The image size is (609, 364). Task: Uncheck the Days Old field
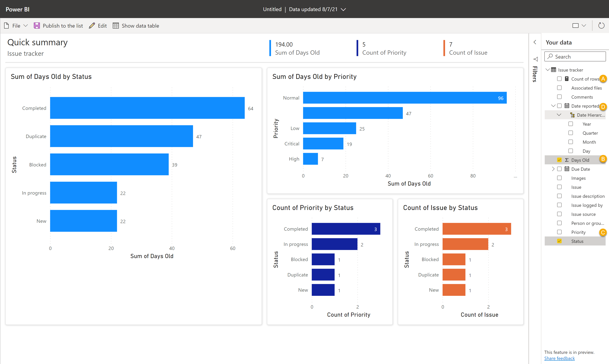click(559, 160)
